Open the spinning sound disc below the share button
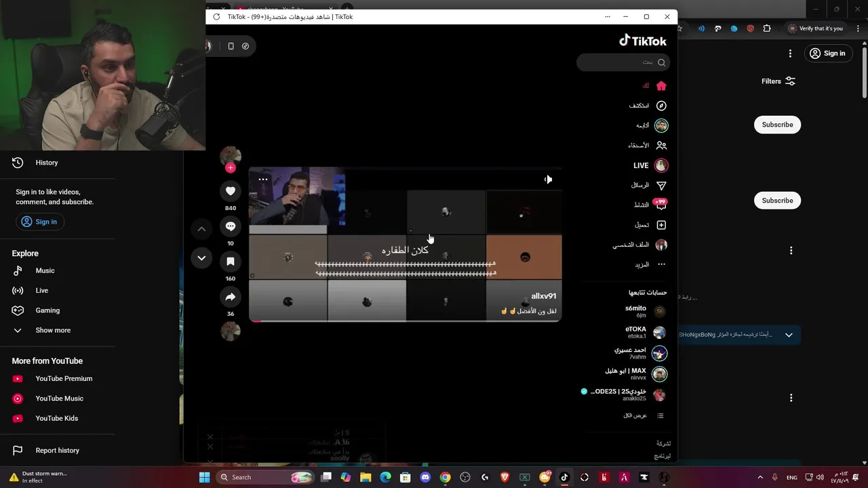Screen dimensions: 868x488 click(231, 331)
